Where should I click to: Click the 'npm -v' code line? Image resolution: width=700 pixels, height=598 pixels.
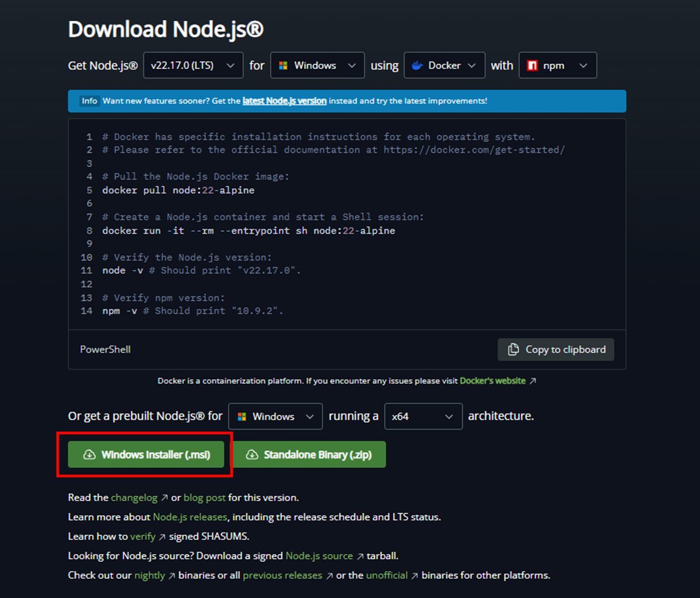pyautogui.click(x=193, y=311)
